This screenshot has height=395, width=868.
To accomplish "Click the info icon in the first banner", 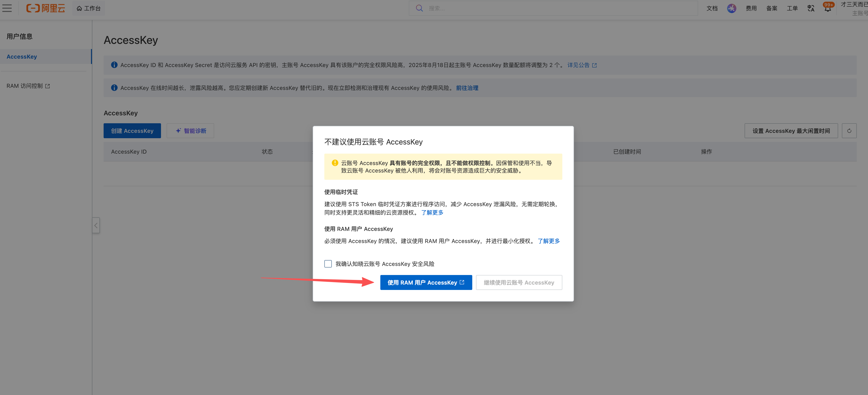I will point(114,65).
